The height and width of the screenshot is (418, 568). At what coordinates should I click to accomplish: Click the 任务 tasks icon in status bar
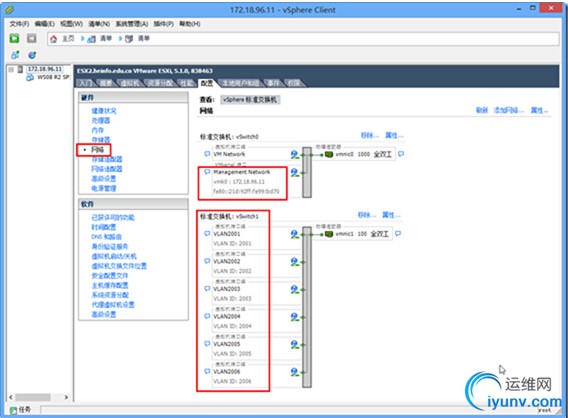[13, 410]
